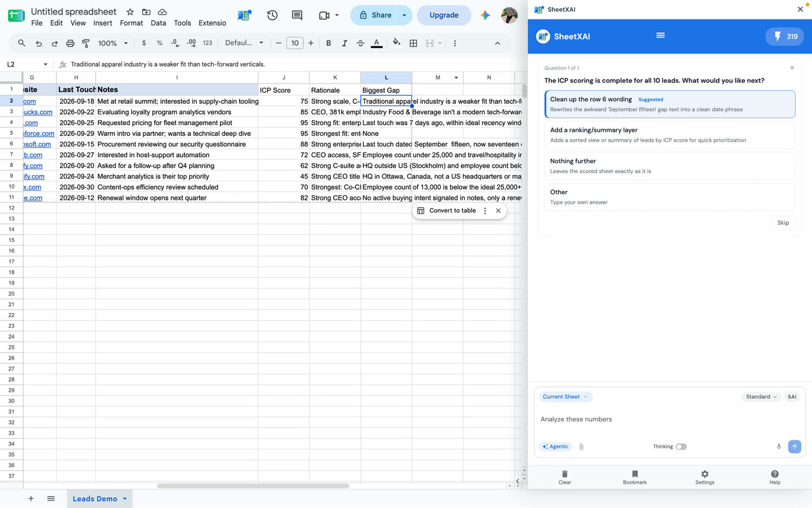812x508 pixels.
Task: Toggle the Thinking switch
Action: pyautogui.click(x=681, y=446)
